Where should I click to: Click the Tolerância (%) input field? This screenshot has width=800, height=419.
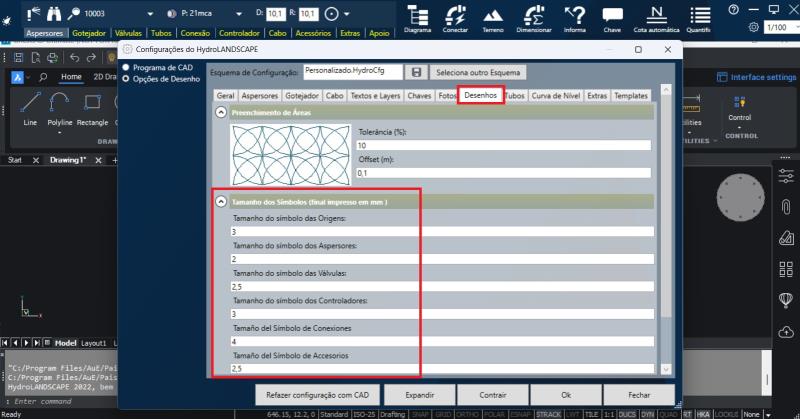[503, 145]
